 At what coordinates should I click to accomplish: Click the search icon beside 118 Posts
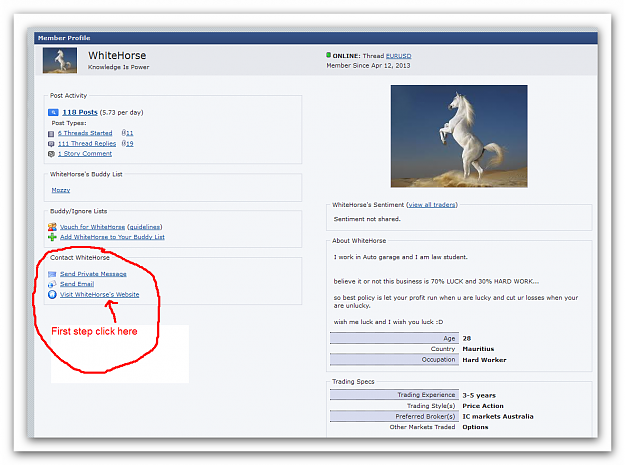coord(53,112)
